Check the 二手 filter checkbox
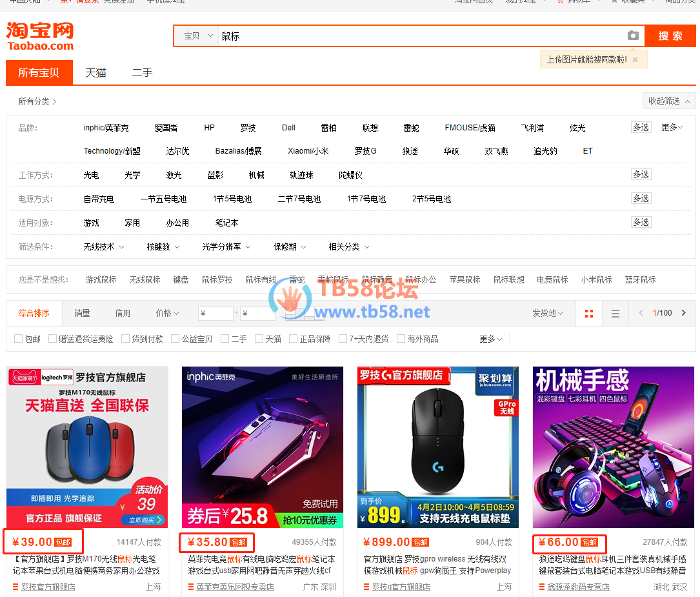Screen dimensions: 700x597 (225, 339)
